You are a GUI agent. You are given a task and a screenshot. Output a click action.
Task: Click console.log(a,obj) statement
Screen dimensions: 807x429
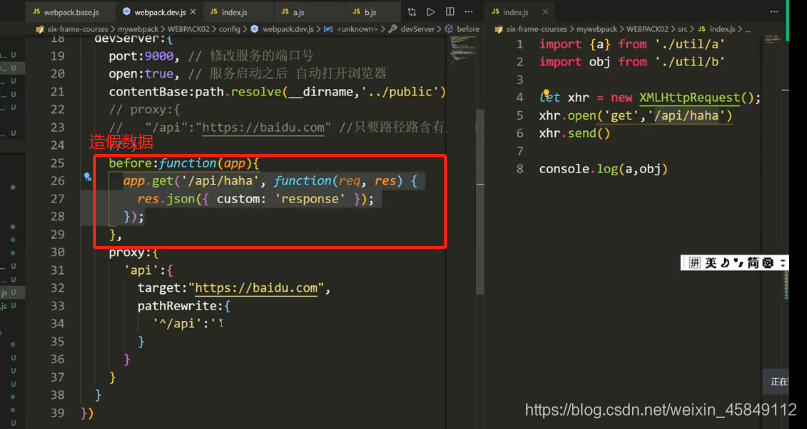[x=603, y=169]
